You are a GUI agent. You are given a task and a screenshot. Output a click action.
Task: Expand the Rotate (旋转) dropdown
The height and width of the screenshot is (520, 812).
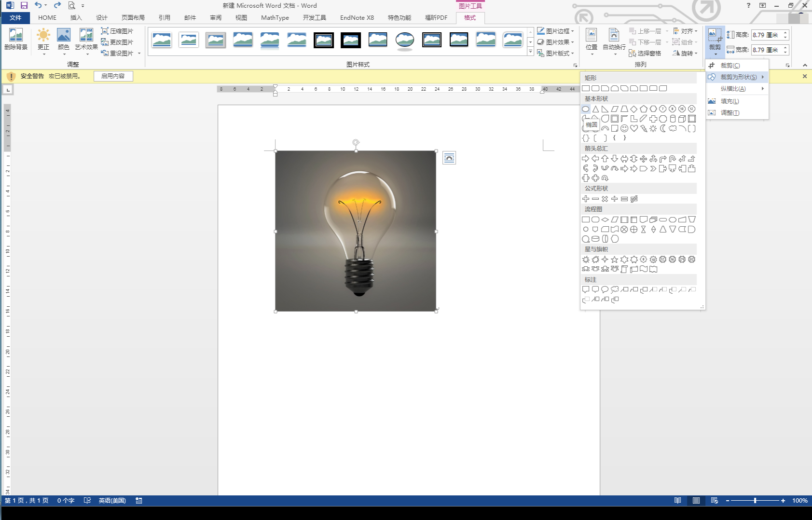685,53
